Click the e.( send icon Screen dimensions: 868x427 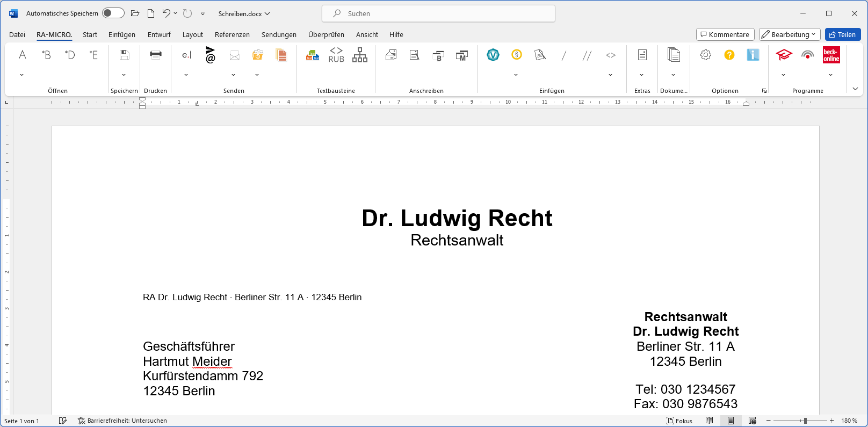186,55
